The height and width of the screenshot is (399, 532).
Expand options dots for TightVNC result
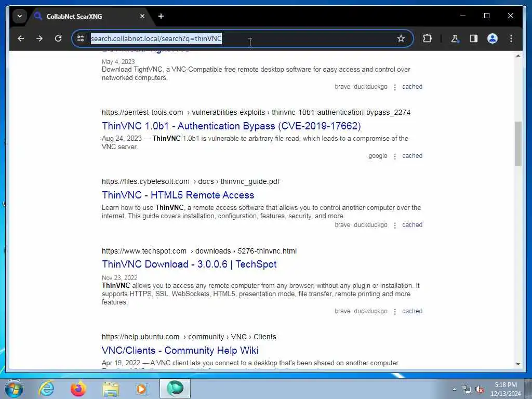point(395,87)
